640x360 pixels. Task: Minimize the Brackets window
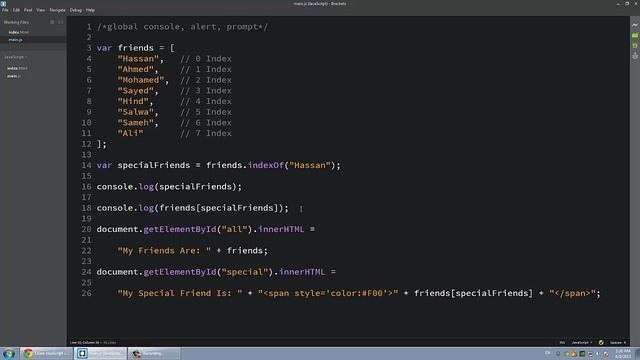618,3
